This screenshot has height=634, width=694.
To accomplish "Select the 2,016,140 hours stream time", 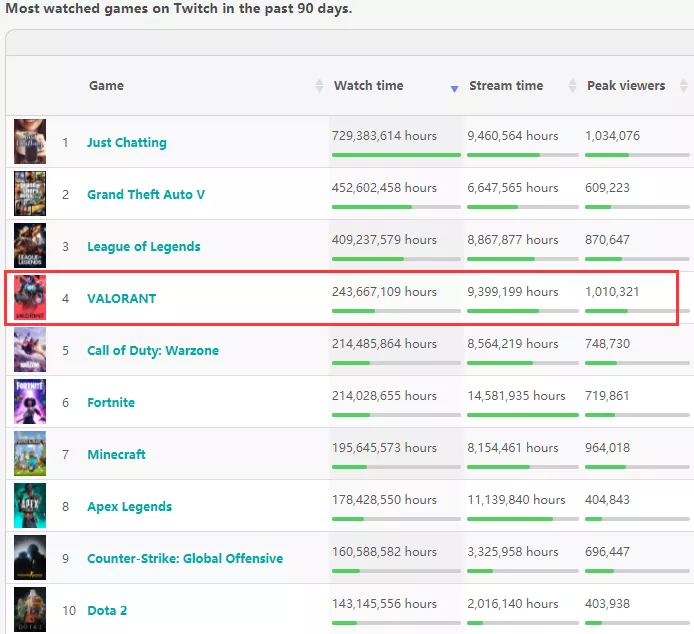I will point(513,604).
